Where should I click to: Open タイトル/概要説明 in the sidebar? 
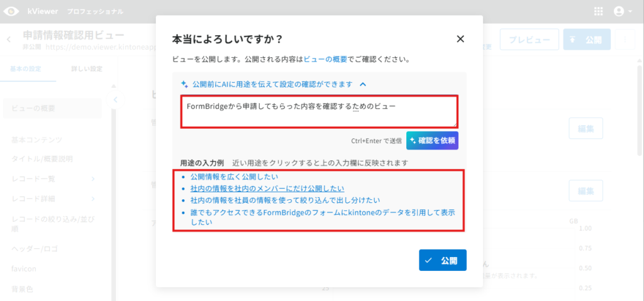coord(42,159)
